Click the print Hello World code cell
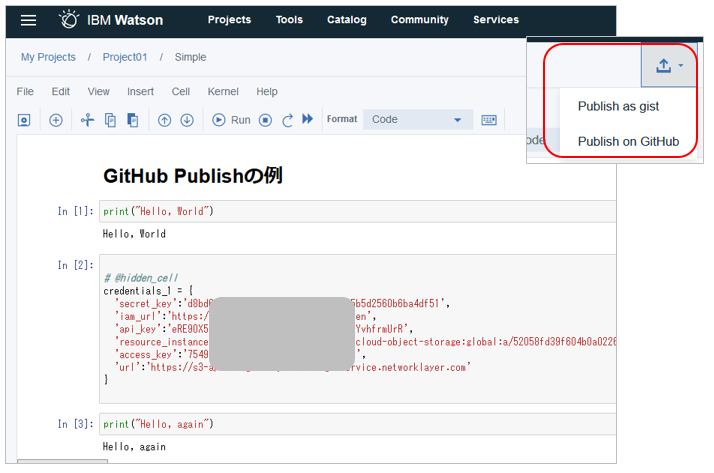The image size is (714, 473). click(x=357, y=211)
